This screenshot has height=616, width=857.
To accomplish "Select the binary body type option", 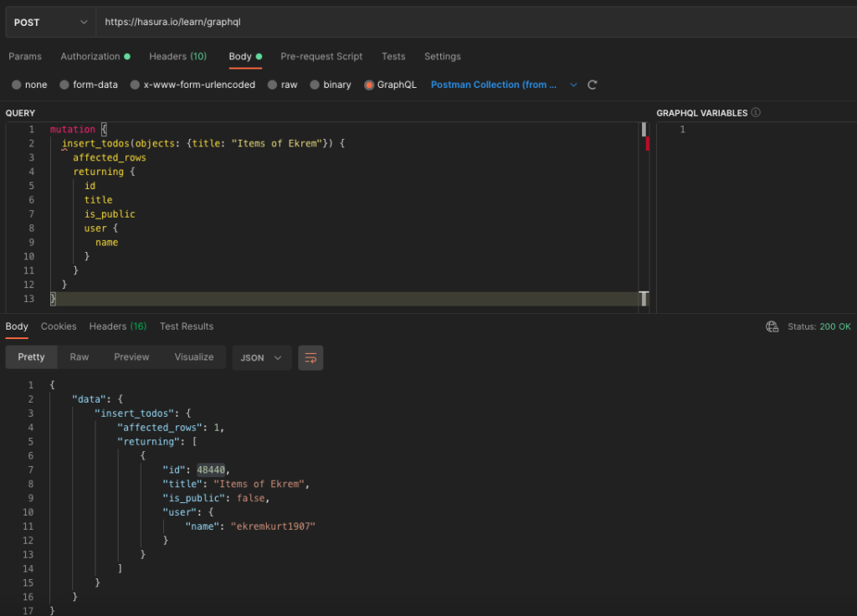I will pyautogui.click(x=316, y=85).
